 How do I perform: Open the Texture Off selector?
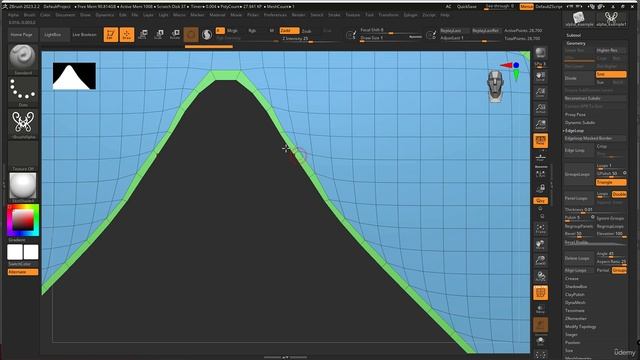(23, 156)
